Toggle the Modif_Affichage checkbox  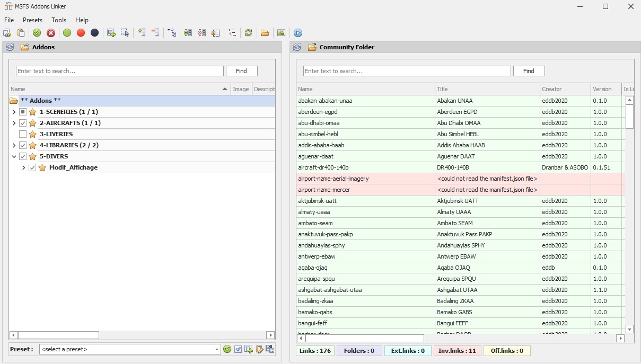click(x=32, y=167)
